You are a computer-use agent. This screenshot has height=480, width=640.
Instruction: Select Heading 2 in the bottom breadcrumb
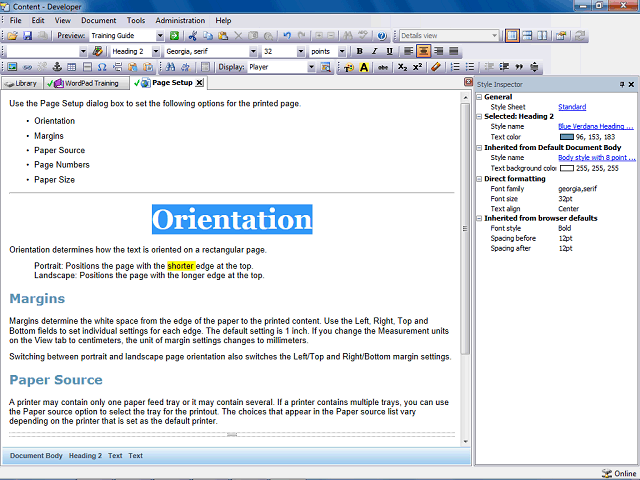click(x=85, y=456)
